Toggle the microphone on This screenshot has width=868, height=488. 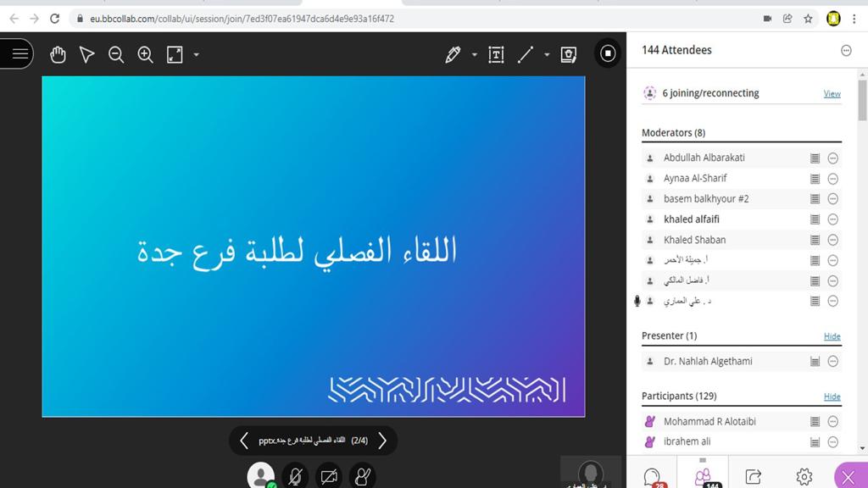pos(295,478)
